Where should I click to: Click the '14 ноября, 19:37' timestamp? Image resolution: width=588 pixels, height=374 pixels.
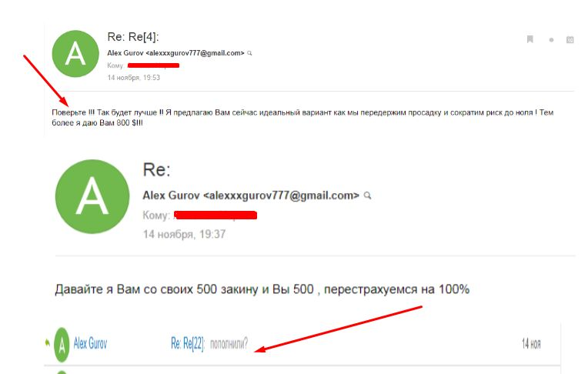tap(184, 235)
